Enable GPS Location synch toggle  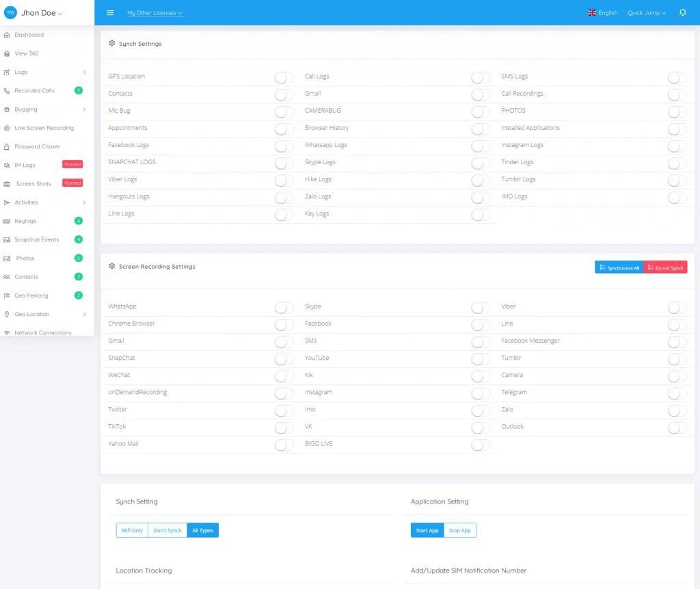coord(284,77)
